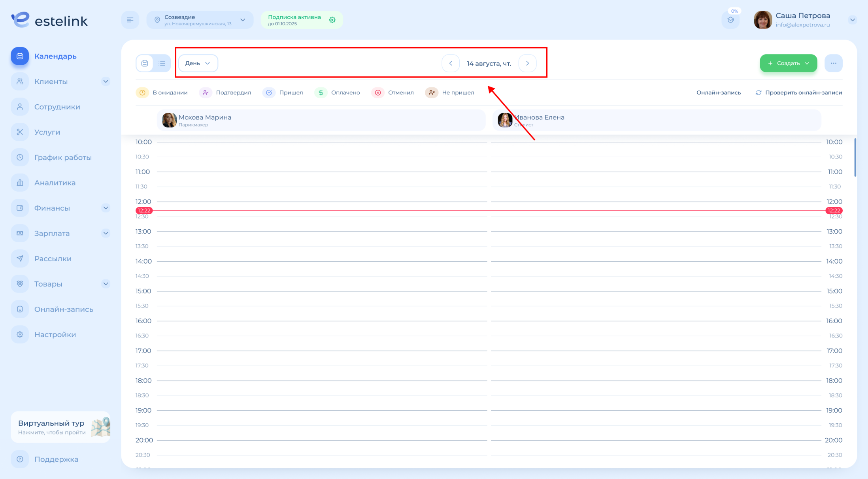Switch to list view icon
This screenshot has height=479, width=868.
click(162, 63)
